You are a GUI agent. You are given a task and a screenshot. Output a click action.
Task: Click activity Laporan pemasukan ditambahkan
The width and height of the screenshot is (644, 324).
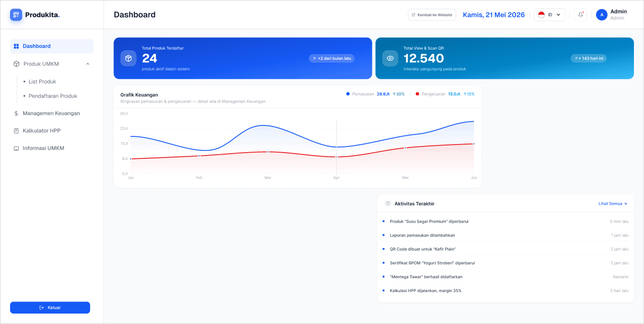pos(422,235)
